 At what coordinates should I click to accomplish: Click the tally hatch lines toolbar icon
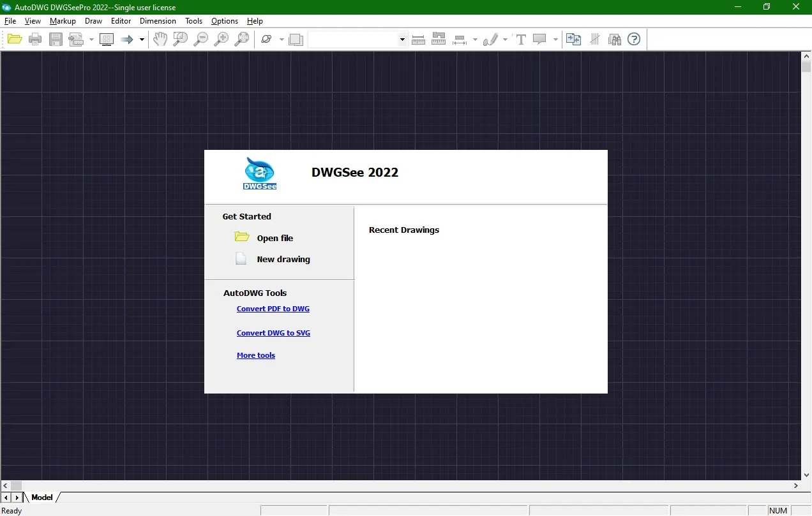pos(594,40)
